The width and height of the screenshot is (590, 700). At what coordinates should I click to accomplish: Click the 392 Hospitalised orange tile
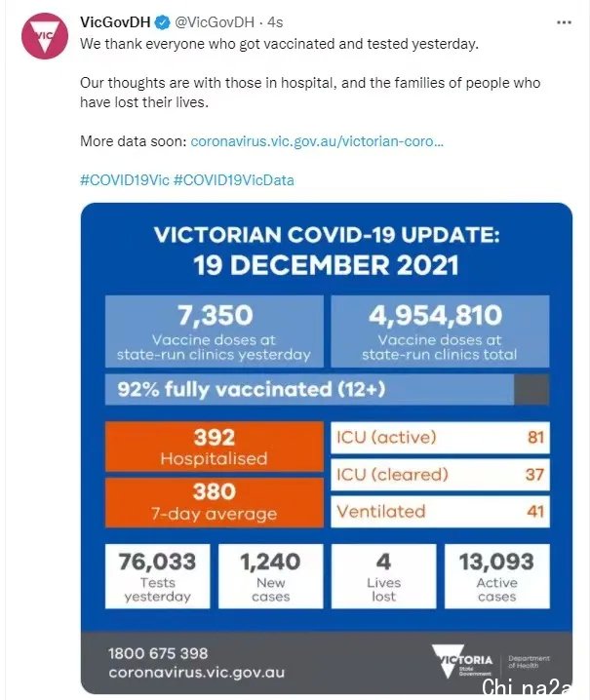215,447
